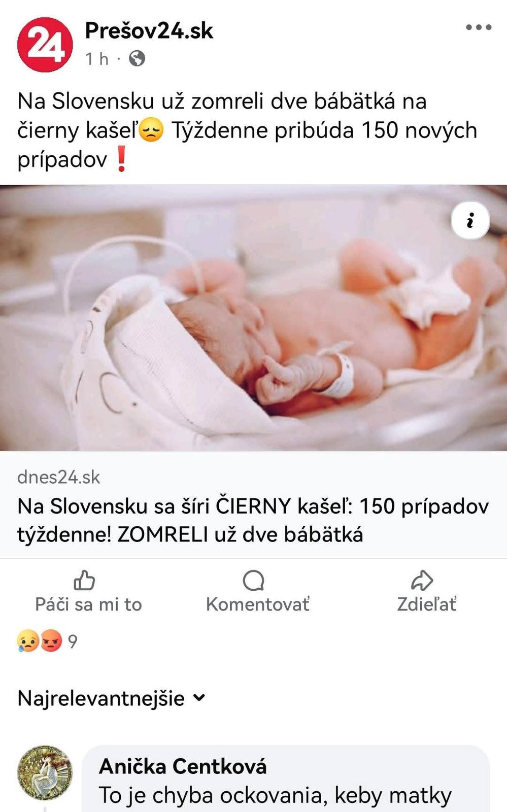The image size is (507, 812).
Task: View the 9 reactions count
Action: click(73, 641)
